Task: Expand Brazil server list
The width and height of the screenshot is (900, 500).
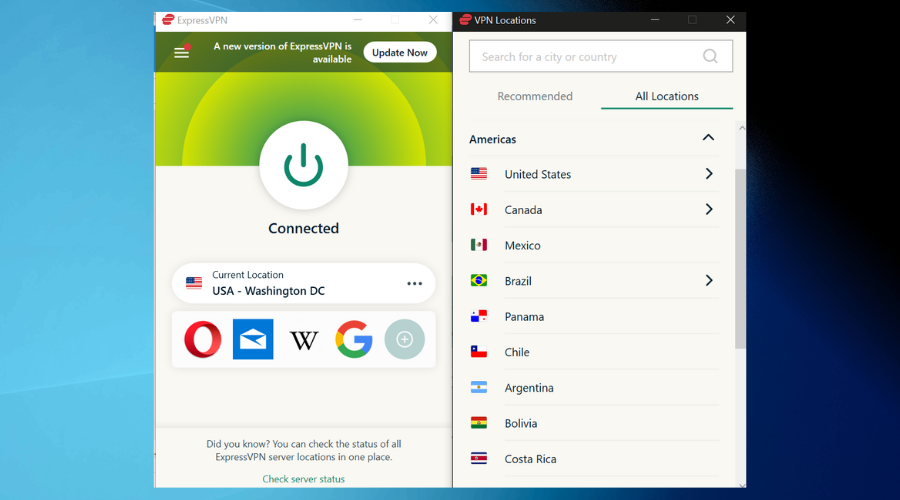Action: tap(709, 281)
